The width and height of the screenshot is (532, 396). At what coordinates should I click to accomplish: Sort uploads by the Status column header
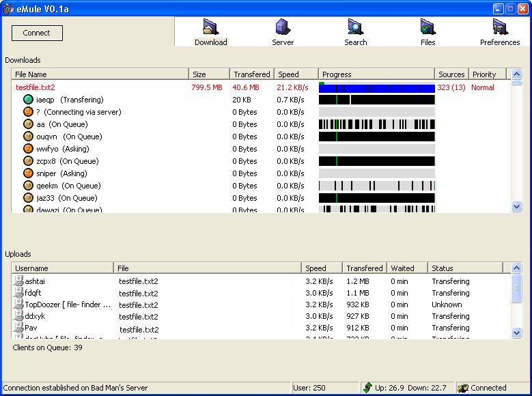click(x=465, y=268)
